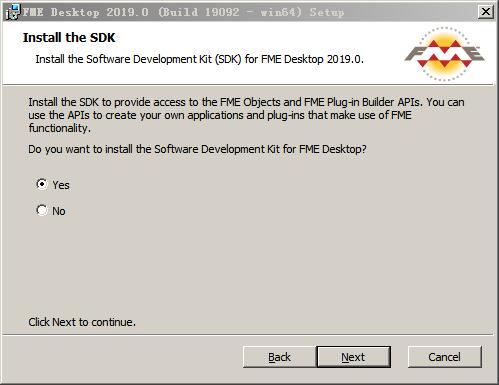Click the gray FME lettering in the logo

445,53
